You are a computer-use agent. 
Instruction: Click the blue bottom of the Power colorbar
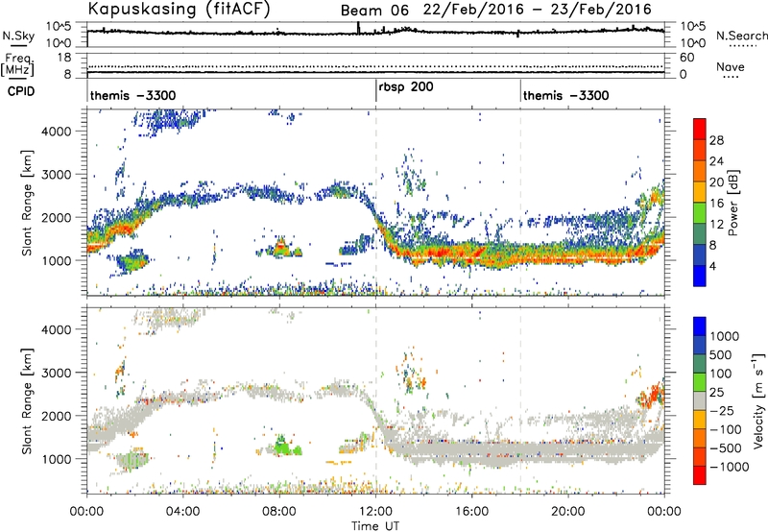[700, 278]
